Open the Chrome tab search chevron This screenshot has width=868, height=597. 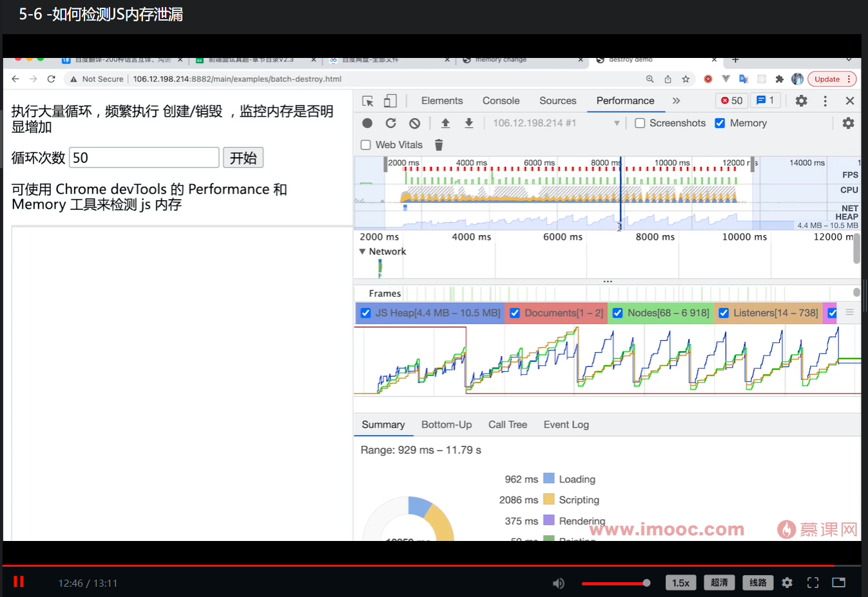pyautogui.click(x=849, y=60)
